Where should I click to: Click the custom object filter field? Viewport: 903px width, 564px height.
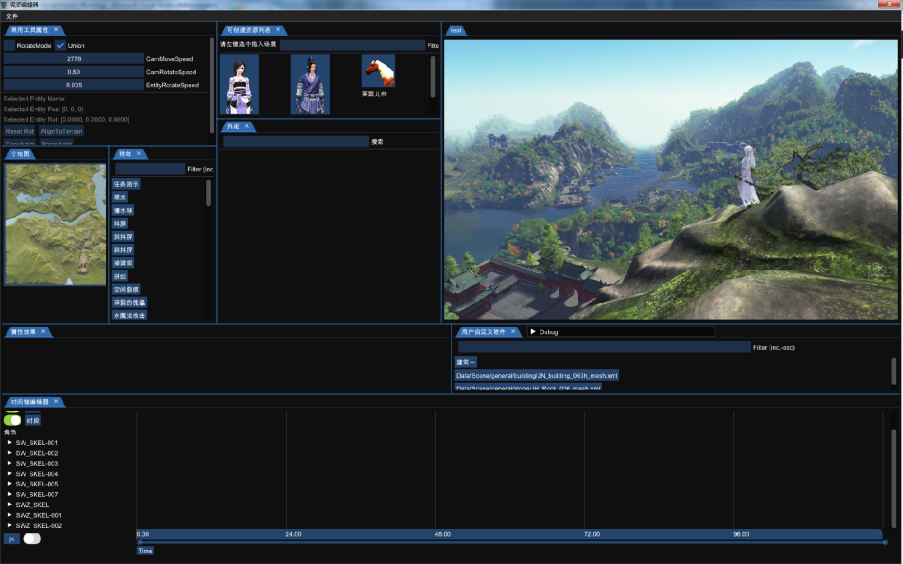point(604,347)
